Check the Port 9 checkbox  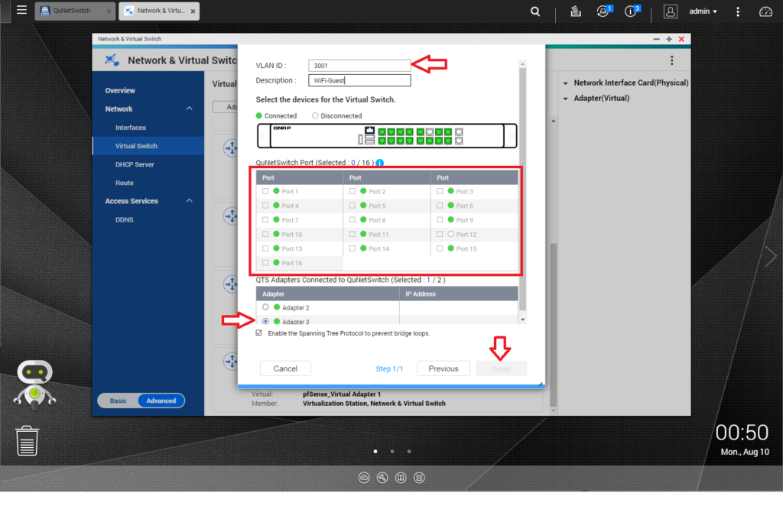[440, 220]
